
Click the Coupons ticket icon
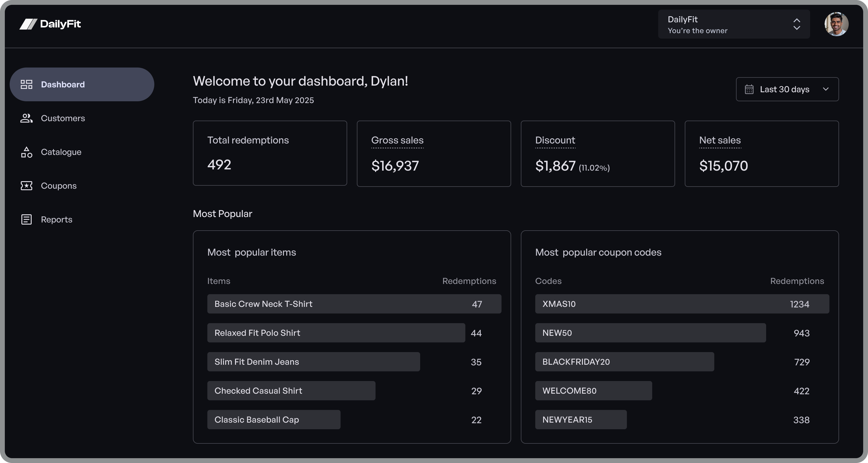[27, 185]
